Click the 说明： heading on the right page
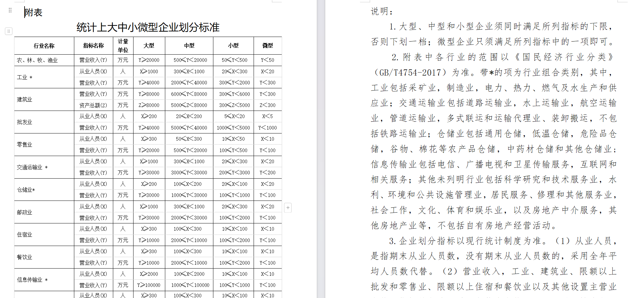 (x=382, y=12)
